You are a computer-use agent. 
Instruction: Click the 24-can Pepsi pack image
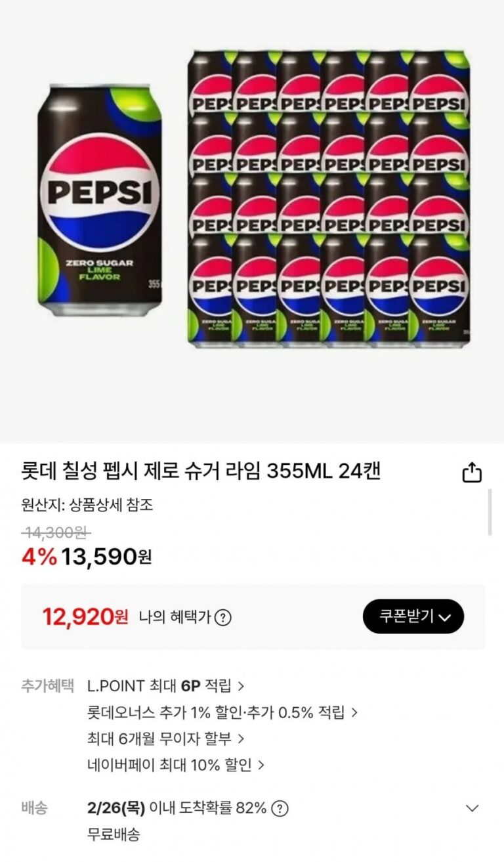click(x=329, y=198)
